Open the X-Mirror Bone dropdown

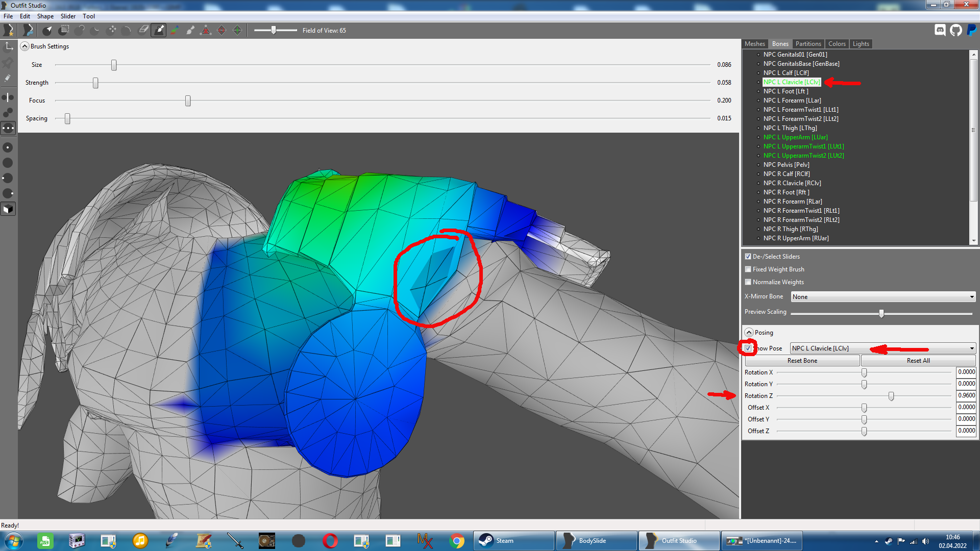[883, 297]
